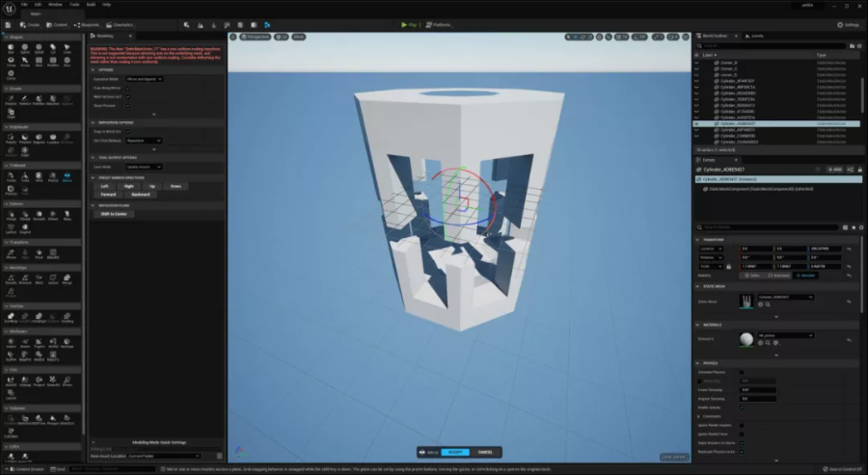Open the AutoUV tool
This screenshot has width=868, height=475.
[11, 381]
